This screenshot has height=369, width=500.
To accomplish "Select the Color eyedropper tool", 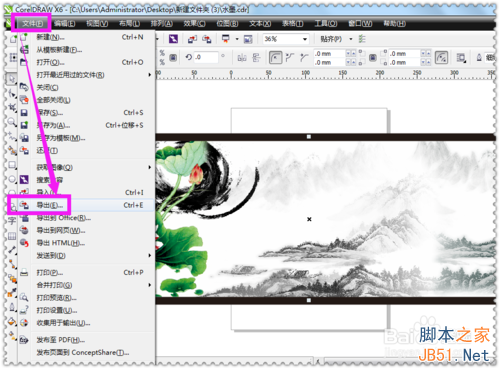I will click(12, 293).
